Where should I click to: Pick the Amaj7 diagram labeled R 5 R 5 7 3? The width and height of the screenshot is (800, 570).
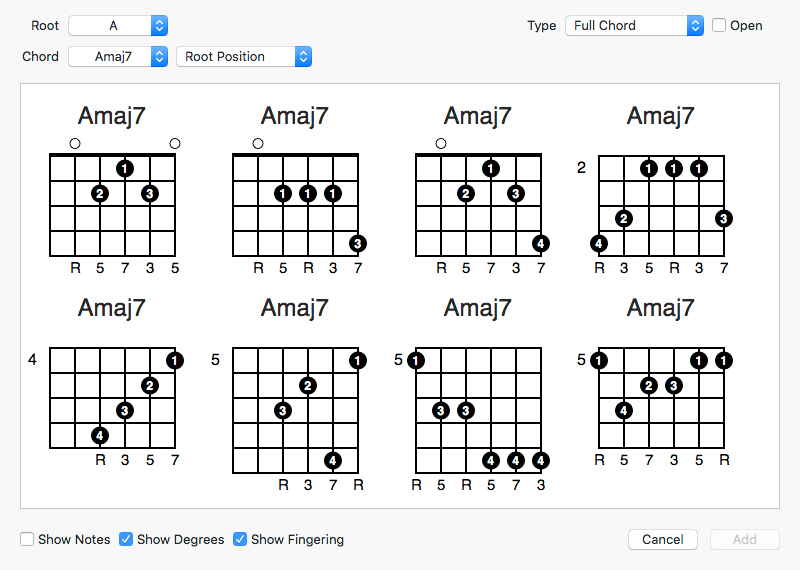pos(478,410)
